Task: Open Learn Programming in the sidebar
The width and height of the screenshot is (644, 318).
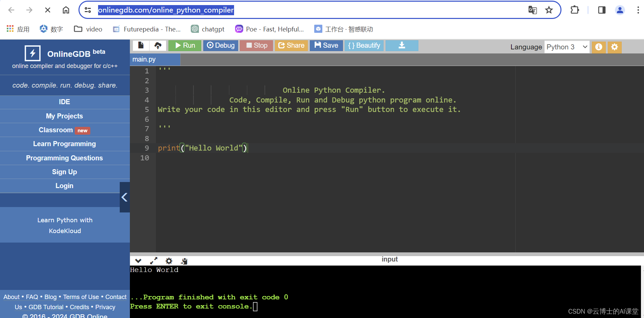Action: click(64, 144)
